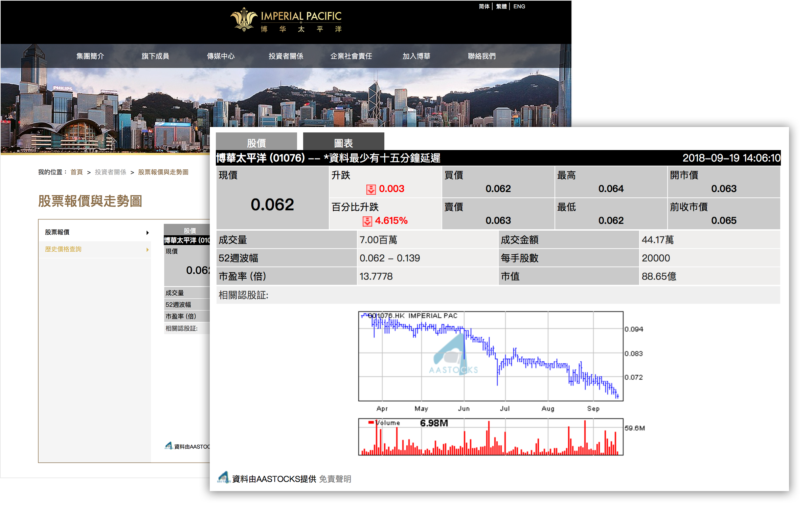
Task: Switch to the 股價 tab in popup
Action: [x=256, y=142]
